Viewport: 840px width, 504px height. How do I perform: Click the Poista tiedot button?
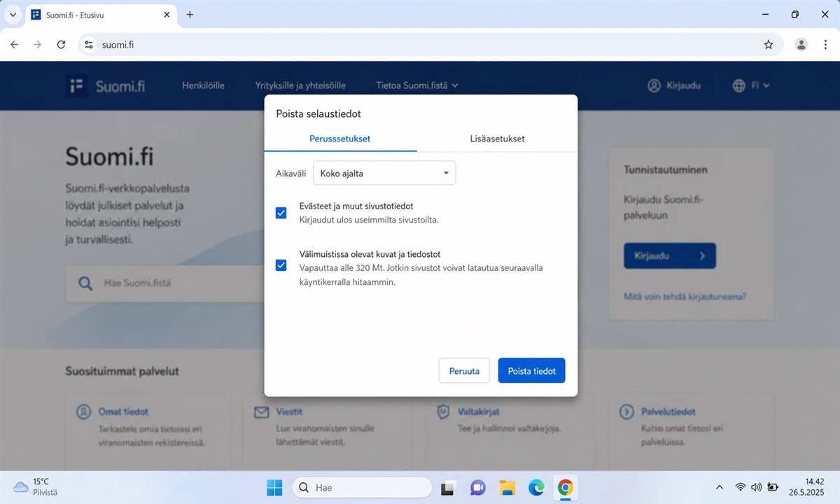click(532, 371)
